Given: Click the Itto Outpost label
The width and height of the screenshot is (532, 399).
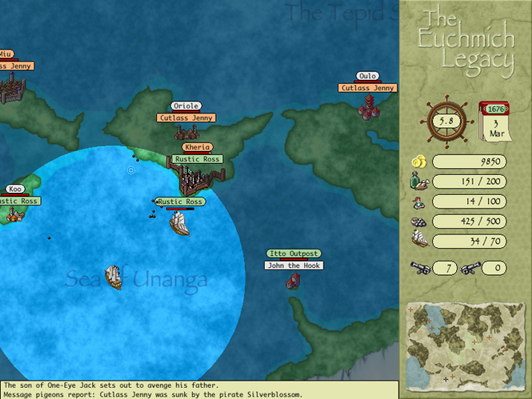Looking at the screenshot, I should pyautogui.click(x=294, y=253).
